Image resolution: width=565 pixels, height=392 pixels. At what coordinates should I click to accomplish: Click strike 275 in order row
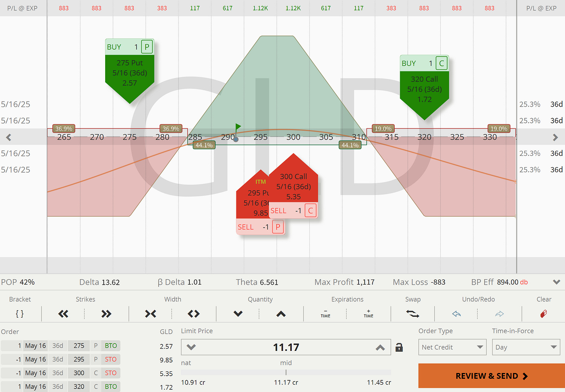[x=79, y=345]
